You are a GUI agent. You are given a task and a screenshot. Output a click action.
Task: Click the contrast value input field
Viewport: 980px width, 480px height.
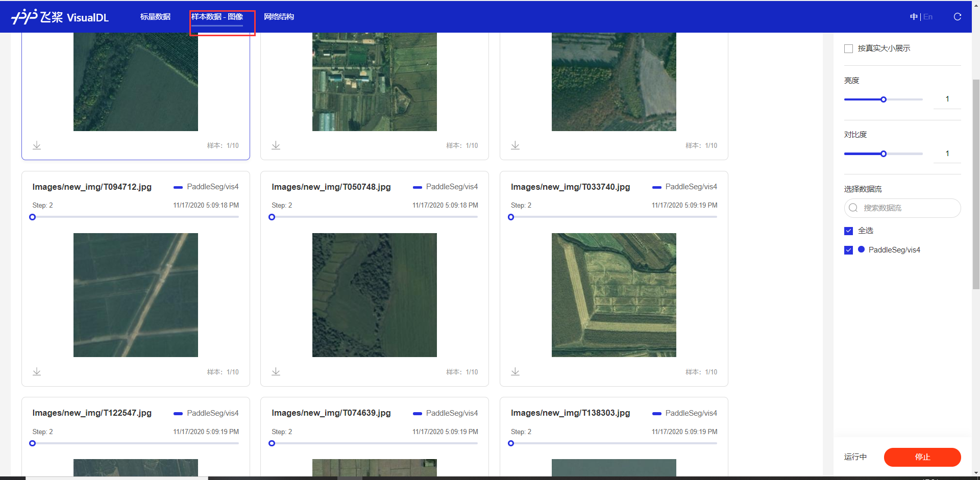click(947, 154)
